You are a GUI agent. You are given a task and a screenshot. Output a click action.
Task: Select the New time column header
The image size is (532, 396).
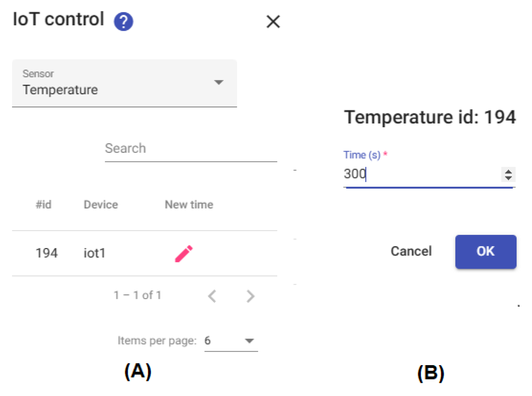(189, 205)
